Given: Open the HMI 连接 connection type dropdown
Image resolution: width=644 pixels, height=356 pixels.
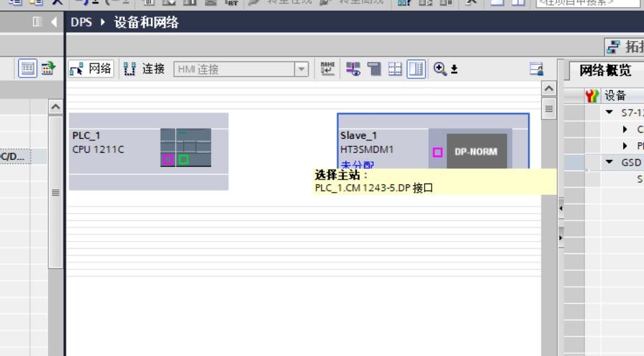Looking at the screenshot, I should click(241, 69).
